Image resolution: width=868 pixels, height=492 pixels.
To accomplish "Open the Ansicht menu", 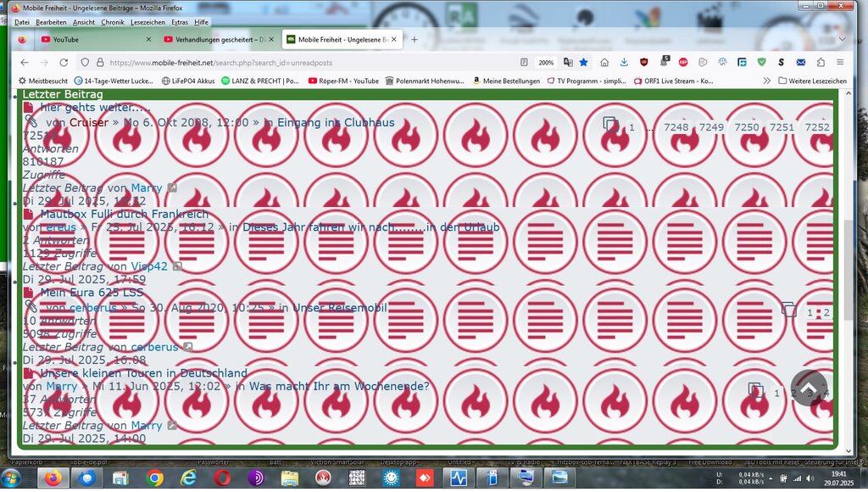I will (84, 22).
